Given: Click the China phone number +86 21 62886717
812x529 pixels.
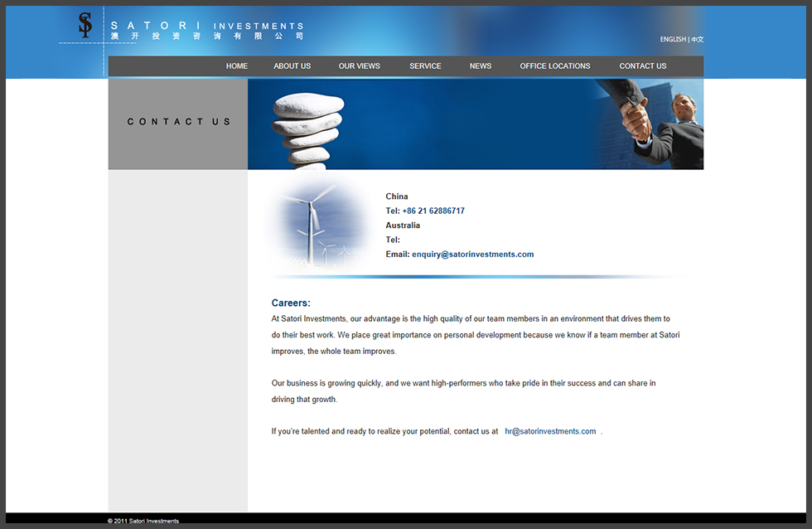Looking at the screenshot, I should (x=433, y=211).
